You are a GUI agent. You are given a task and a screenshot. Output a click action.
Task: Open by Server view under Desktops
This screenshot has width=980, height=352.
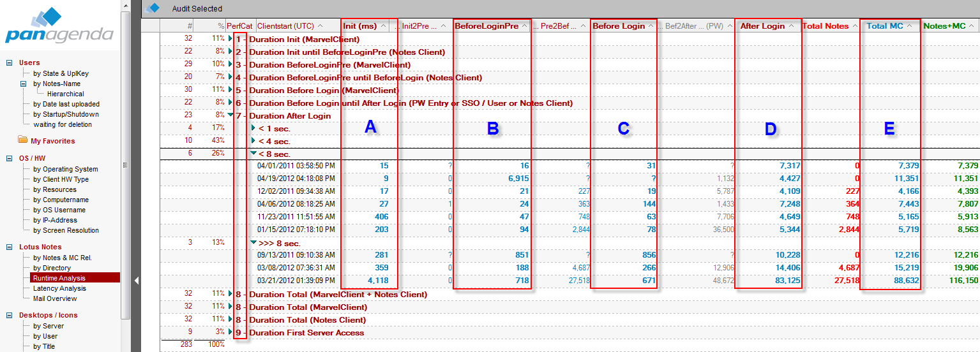49,326
